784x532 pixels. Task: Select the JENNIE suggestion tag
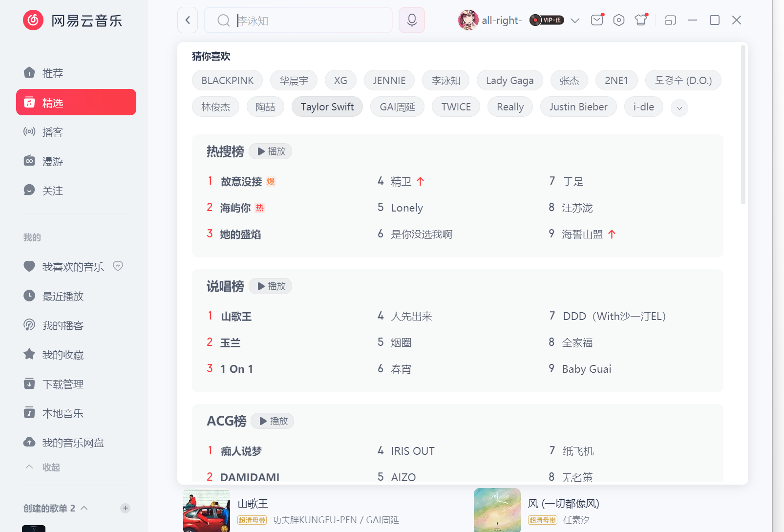(389, 81)
